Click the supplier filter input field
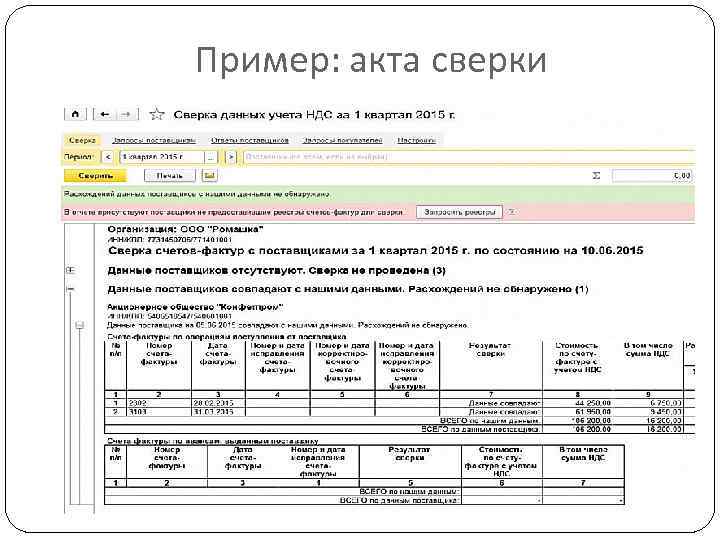The height and width of the screenshot is (540, 720). pyautogui.click(x=468, y=157)
